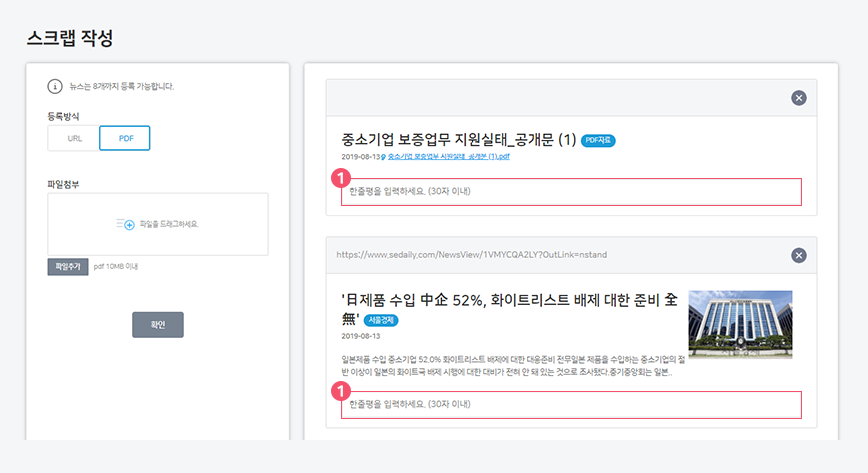868x473 pixels.
Task: Click the sedaily.com URL text
Action: (x=472, y=255)
